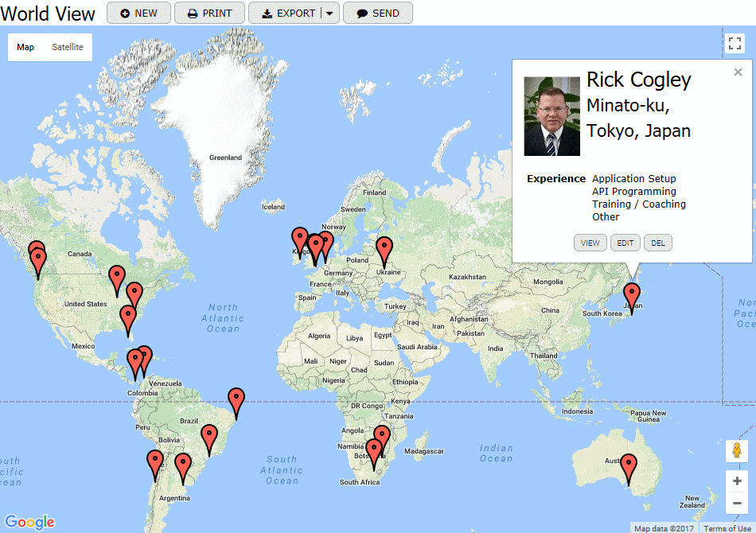The height and width of the screenshot is (533, 756).
Task: Switch to Map view tab
Action: [25, 47]
